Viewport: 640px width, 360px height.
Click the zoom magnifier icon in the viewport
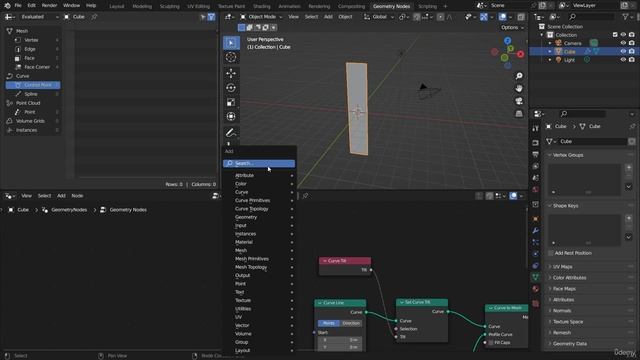coord(519,76)
